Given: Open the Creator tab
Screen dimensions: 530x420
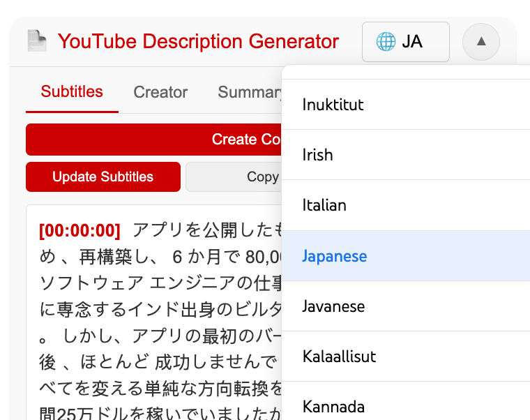Looking at the screenshot, I should click(x=160, y=92).
